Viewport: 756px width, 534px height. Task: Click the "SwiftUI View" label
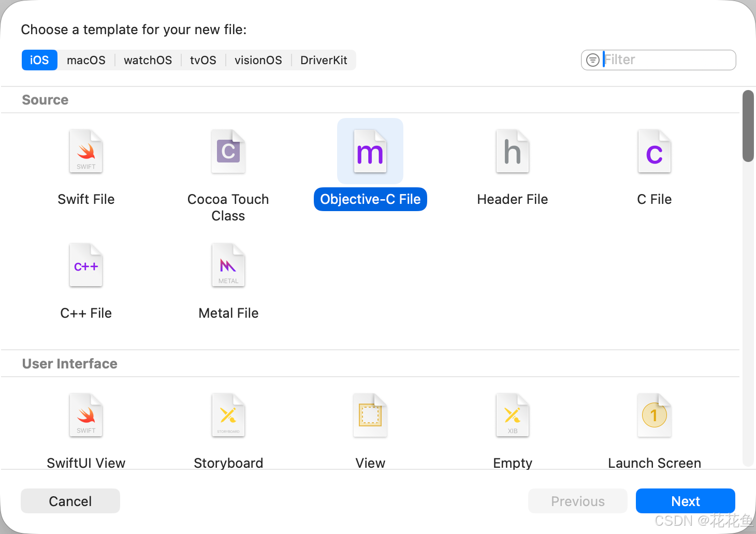click(86, 463)
